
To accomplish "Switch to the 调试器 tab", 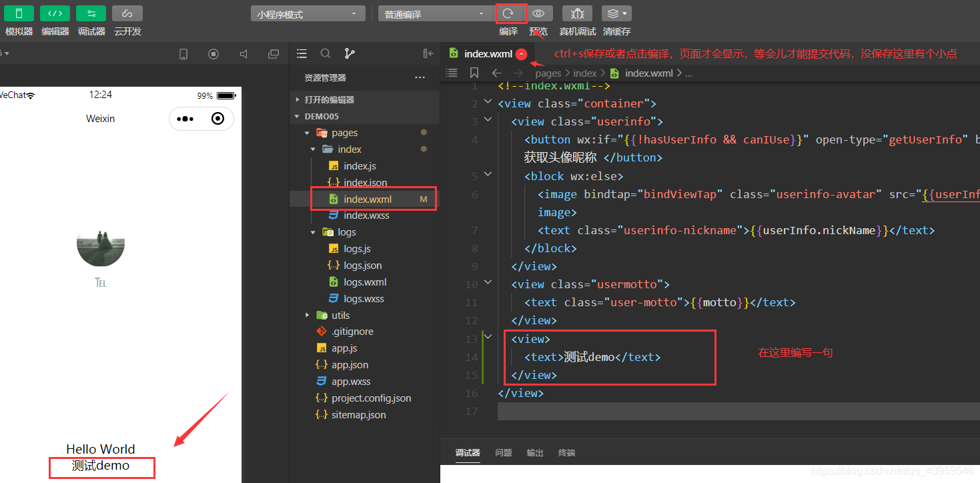I will (468, 453).
